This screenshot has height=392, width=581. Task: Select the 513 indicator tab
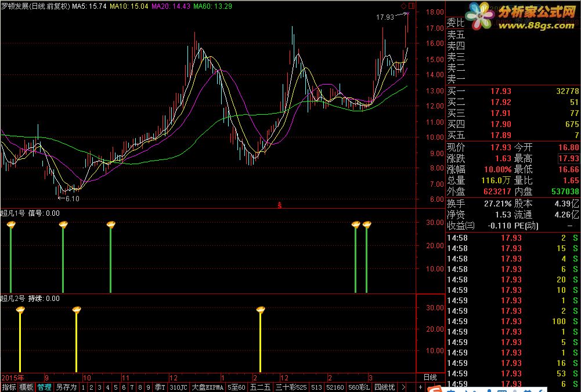pyautogui.click(x=316, y=387)
